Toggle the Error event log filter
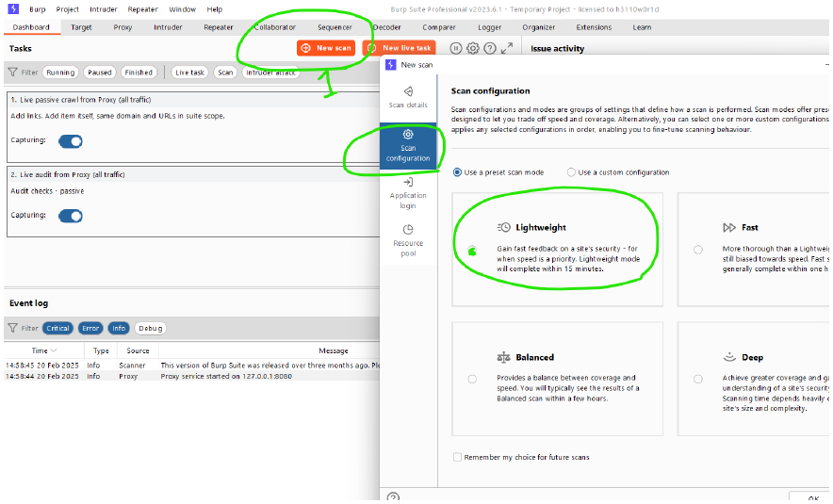The width and height of the screenshot is (833, 504). (90, 328)
